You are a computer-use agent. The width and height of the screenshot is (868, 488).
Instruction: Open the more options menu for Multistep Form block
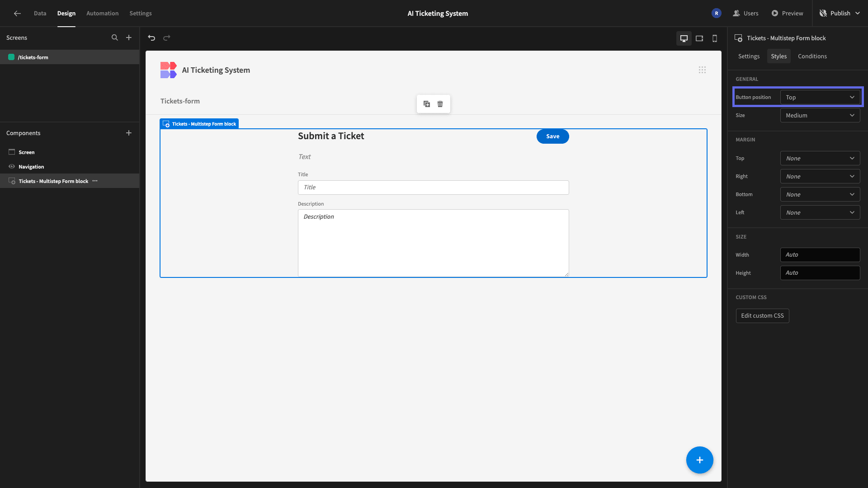tap(95, 181)
